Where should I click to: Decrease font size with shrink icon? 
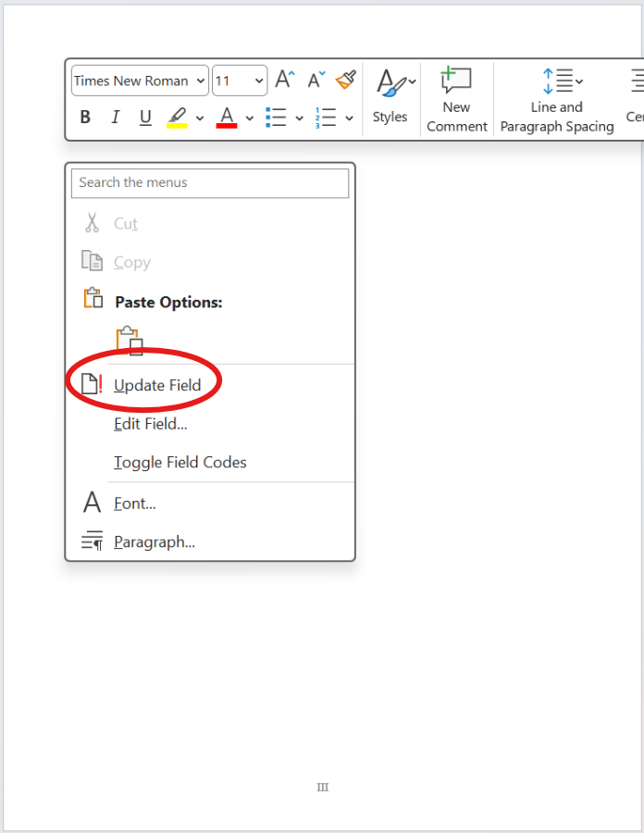tap(316, 80)
